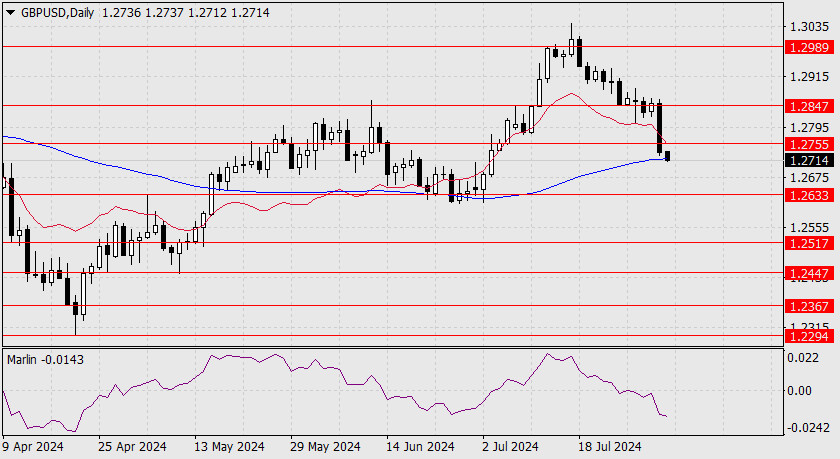Open the chart menu triangle beside GBPUSD
This screenshot has height=459, width=840.
10,13
